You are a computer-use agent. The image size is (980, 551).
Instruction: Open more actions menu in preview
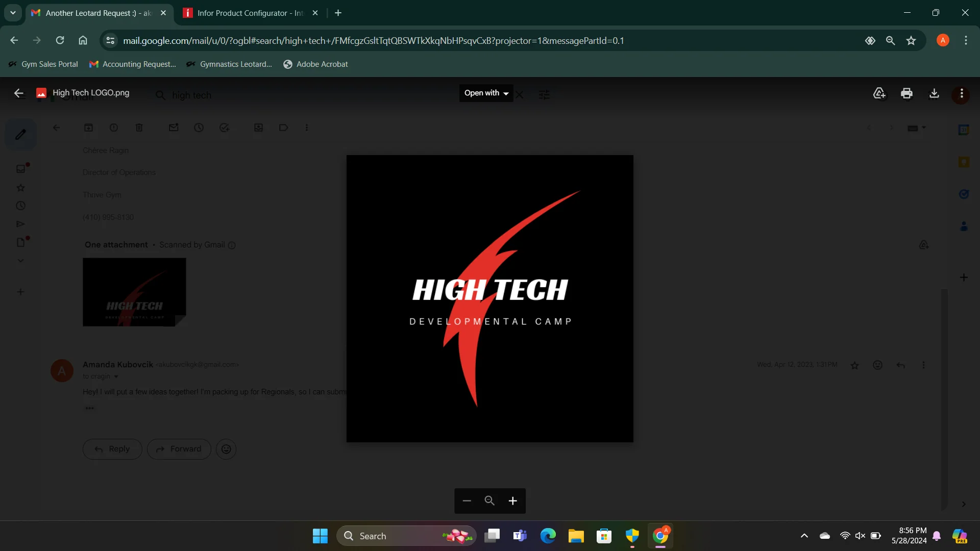click(x=962, y=94)
